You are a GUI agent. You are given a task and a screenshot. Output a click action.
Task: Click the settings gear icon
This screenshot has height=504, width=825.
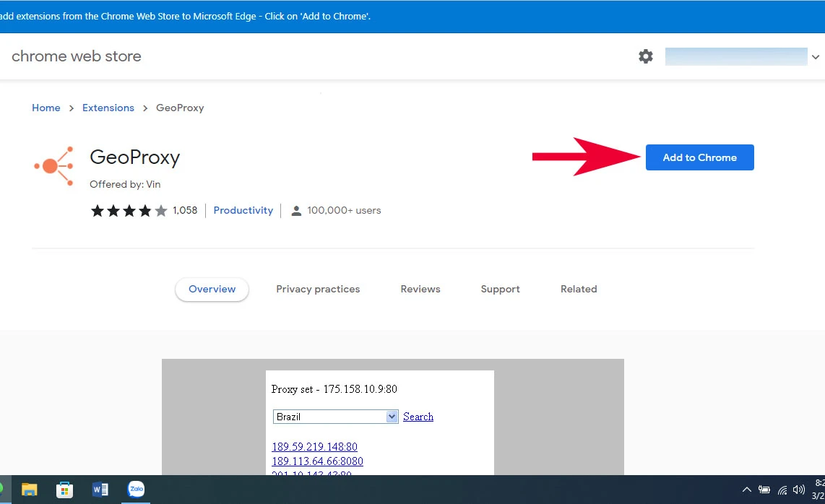[x=646, y=56]
